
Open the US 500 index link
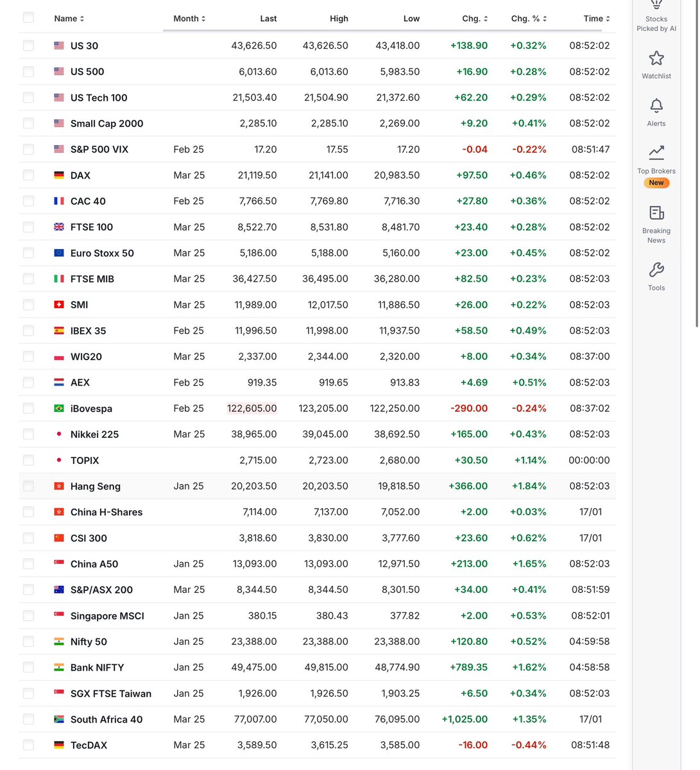click(87, 72)
